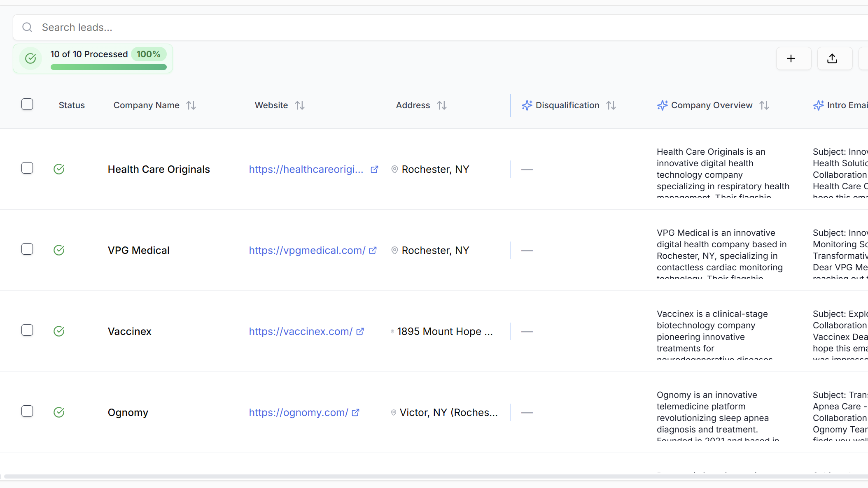Click the sparkle icon beside Company Overview
The image size is (868, 488).
click(x=662, y=105)
